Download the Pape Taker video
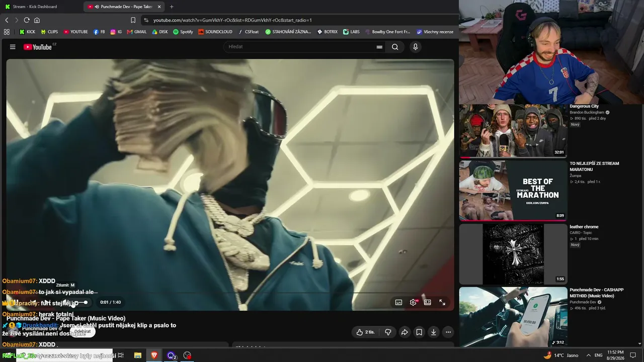This screenshot has width=644, height=362. tap(434, 332)
